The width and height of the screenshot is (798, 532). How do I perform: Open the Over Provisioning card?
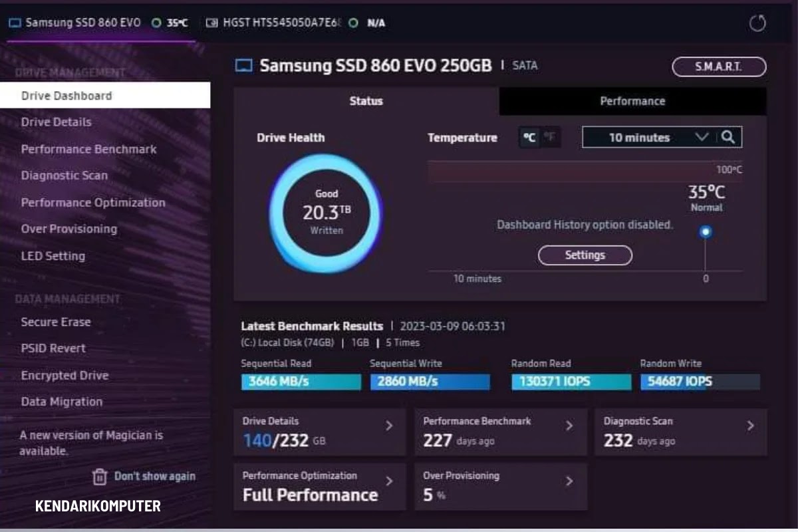click(501, 487)
